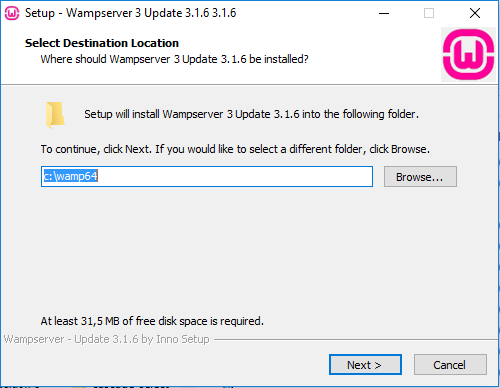The height and width of the screenshot is (388, 500).
Task: Click the 'Where should Wampserver 3 Update' subtitle
Action: click(x=174, y=59)
